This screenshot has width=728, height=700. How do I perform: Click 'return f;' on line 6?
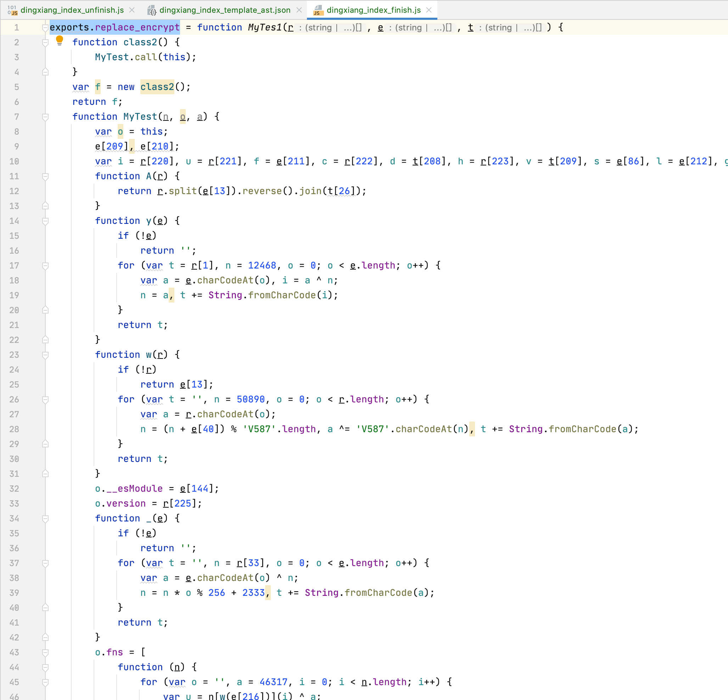[x=97, y=102]
